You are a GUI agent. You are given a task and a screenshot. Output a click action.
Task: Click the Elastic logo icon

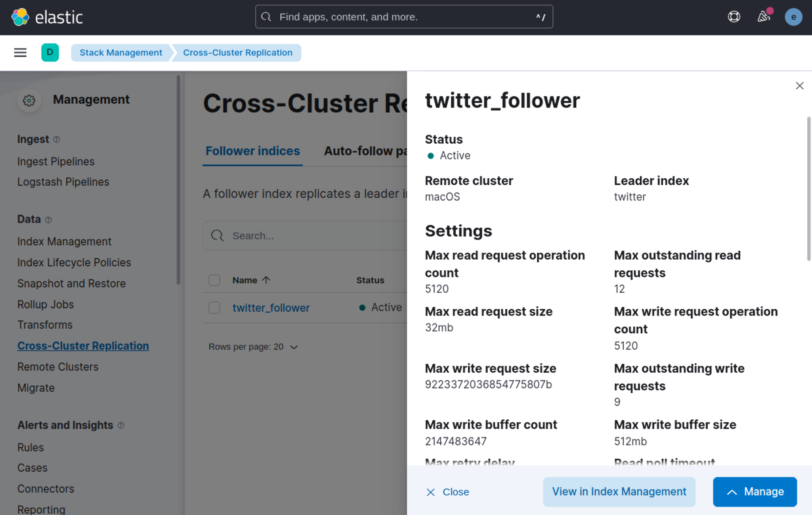click(20, 17)
